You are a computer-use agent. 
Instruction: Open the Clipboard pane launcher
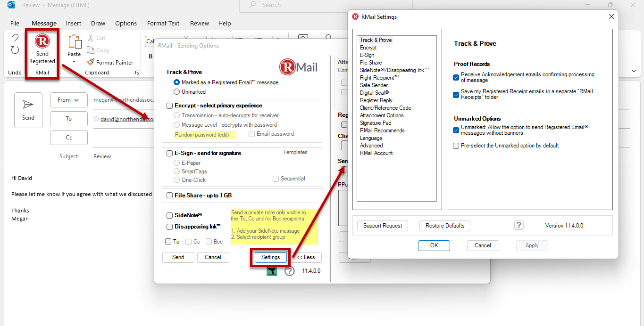137,73
